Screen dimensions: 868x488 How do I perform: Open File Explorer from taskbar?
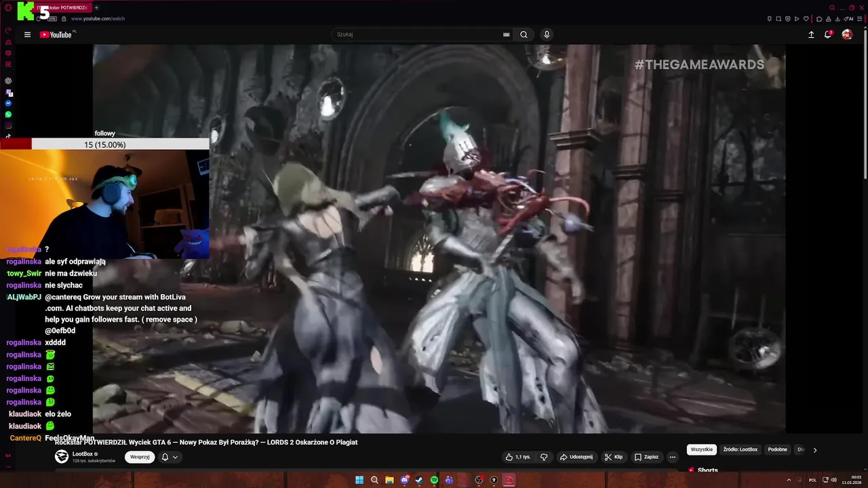click(389, 480)
